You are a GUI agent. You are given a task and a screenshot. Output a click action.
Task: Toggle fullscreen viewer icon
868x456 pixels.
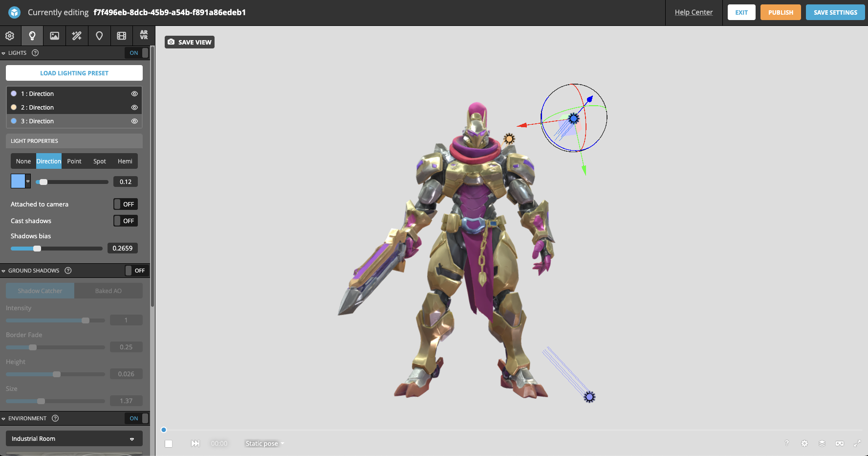coord(857,443)
